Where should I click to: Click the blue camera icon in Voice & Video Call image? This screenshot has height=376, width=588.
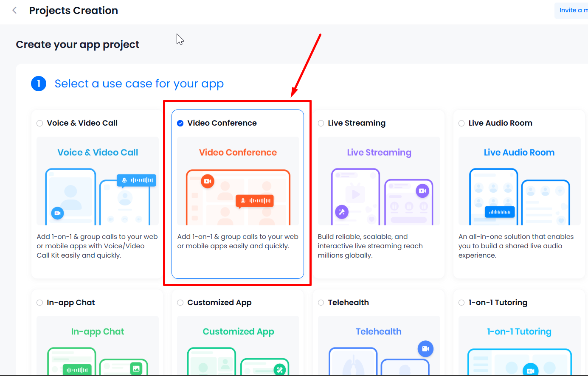[x=58, y=213]
